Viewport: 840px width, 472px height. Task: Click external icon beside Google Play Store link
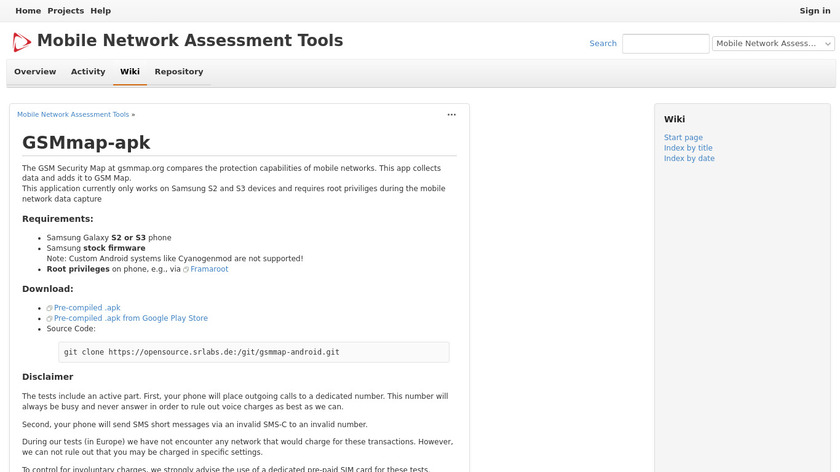(x=49, y=318)
